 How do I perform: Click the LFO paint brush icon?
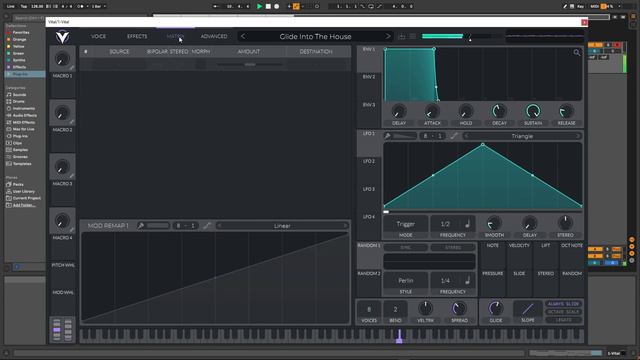pyautogui.click(x=387, y=136)
